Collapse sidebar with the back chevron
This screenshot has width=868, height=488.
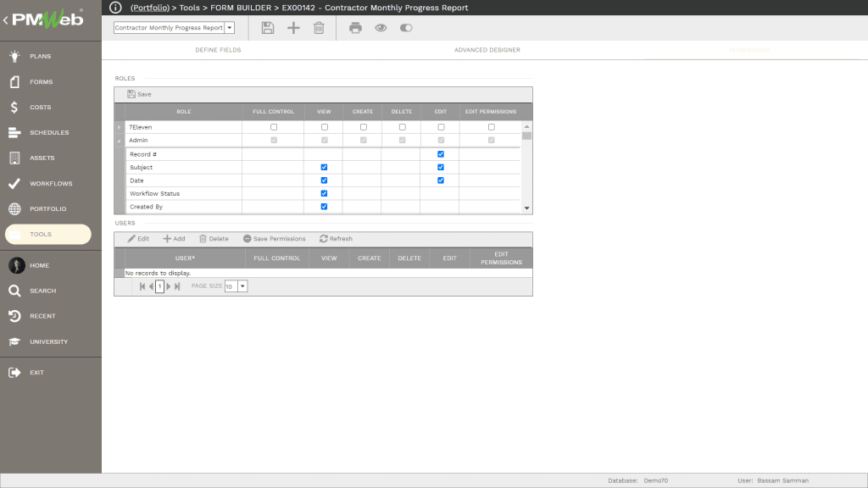click(6, 20)
